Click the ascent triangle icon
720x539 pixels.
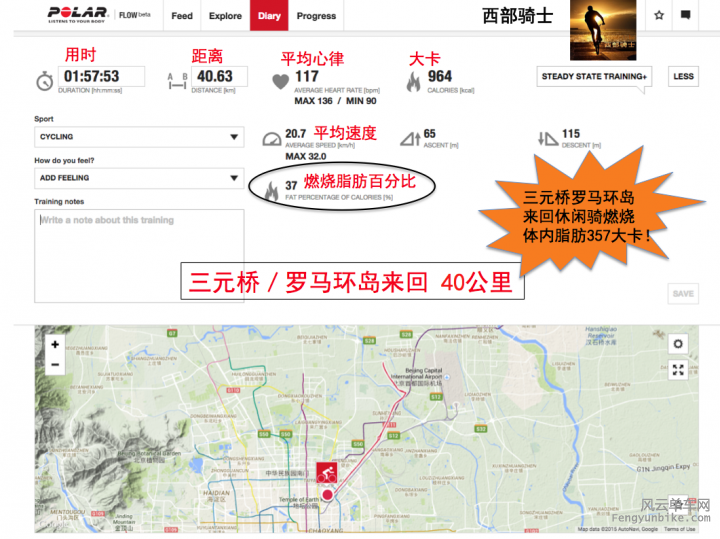(x=410, y=139)
